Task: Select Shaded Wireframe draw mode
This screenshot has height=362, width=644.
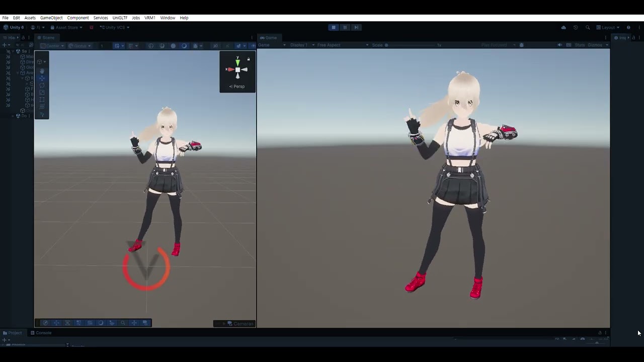Action: (162, 46)
